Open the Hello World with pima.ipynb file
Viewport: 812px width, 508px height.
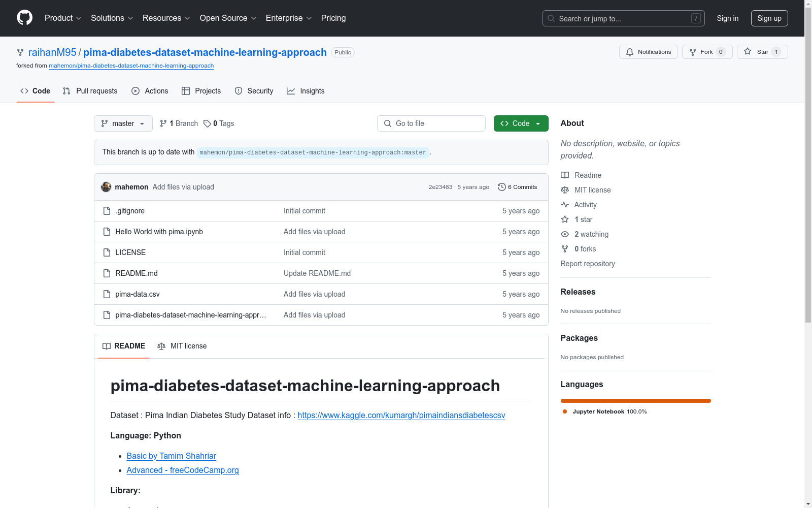159,232
